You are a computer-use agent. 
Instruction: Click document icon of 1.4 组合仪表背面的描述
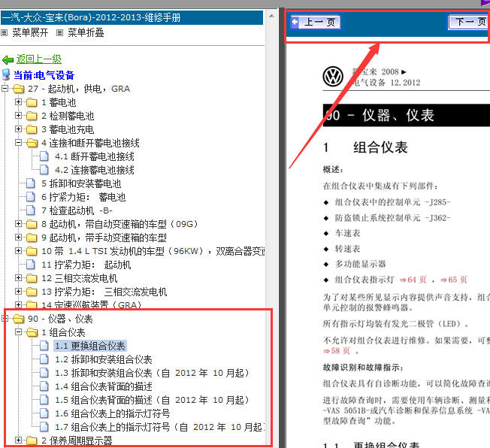pos(44,386)
